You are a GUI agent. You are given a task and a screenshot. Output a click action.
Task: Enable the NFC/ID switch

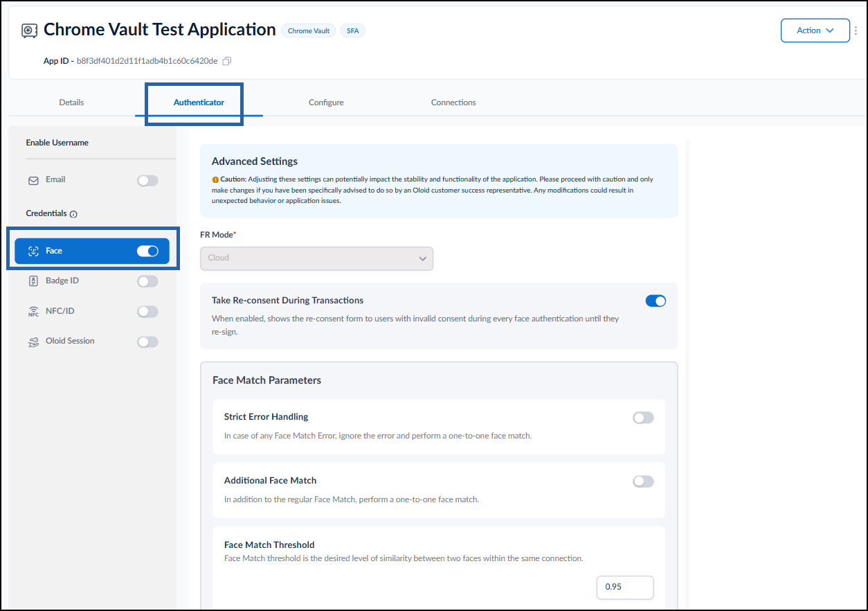(147, 312)
